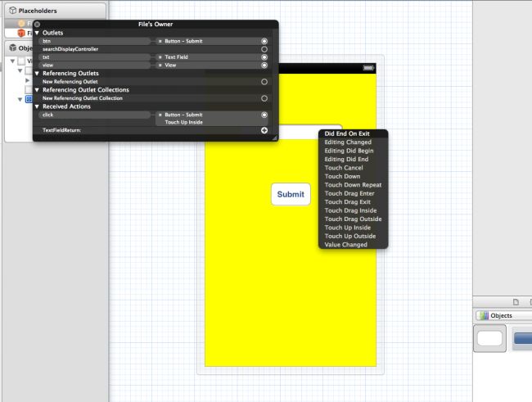The height and width of the screenshot is (402, 532).
Task: Choose Touch Up Outside event
Action: point(354,236)
